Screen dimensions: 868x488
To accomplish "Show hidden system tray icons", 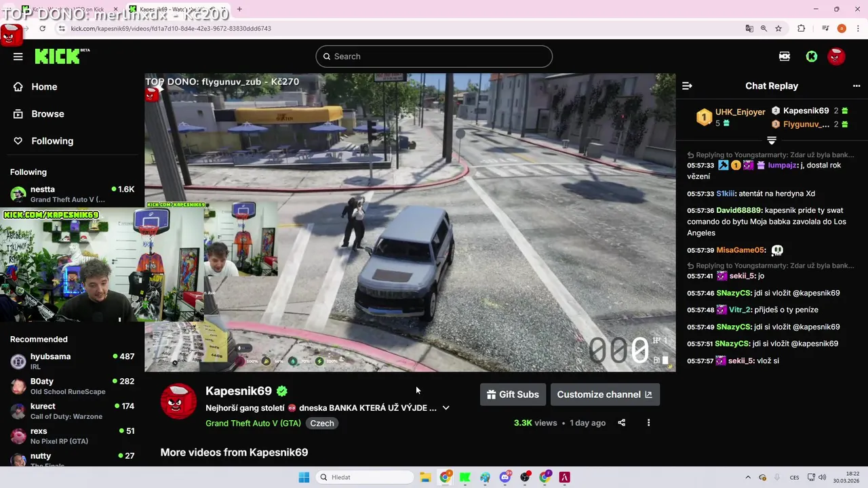I will [748, 477].
